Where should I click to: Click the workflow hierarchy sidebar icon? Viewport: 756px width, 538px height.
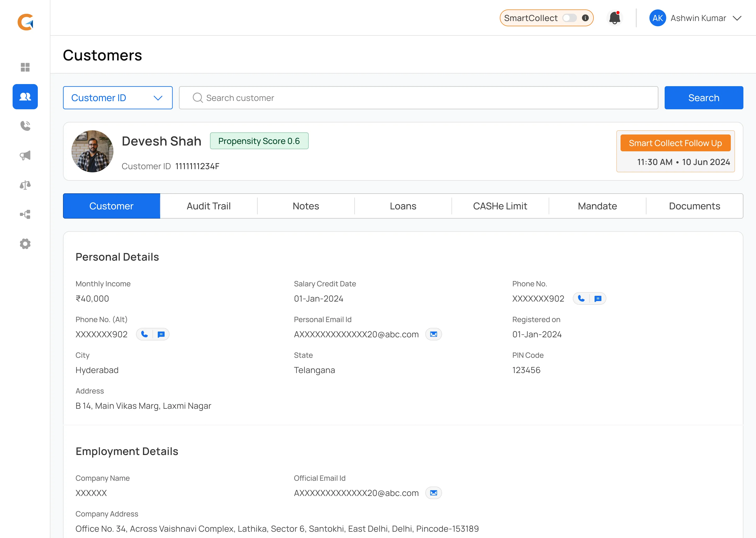click(x=25, y=214)
